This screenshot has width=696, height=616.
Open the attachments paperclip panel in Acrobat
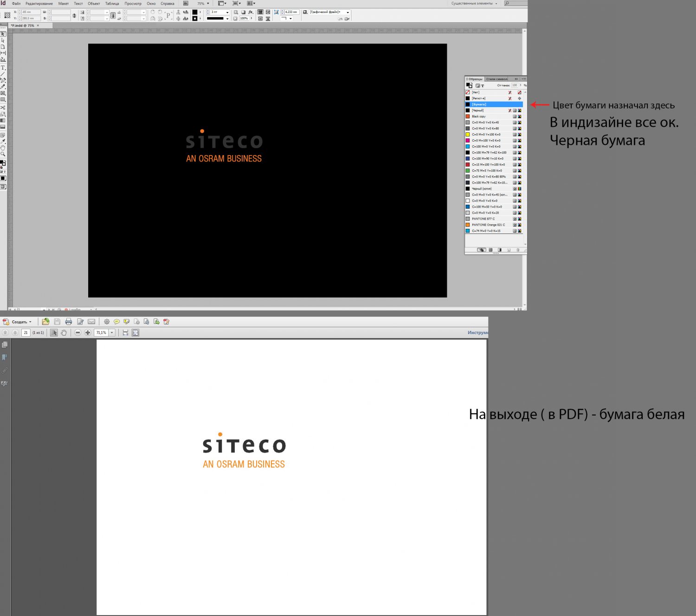[x=5, y=370]
